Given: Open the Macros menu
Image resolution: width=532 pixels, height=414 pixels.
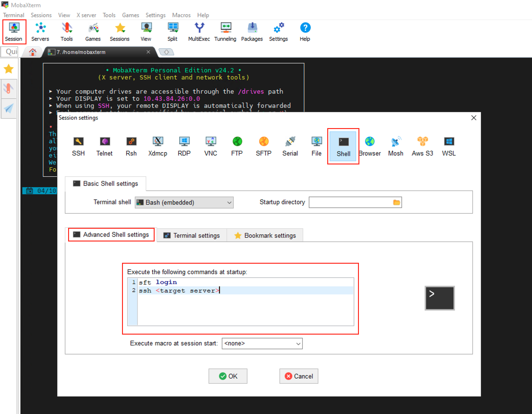Looking at the screenshot, I should pyautogui.click(x=181, y=15).
